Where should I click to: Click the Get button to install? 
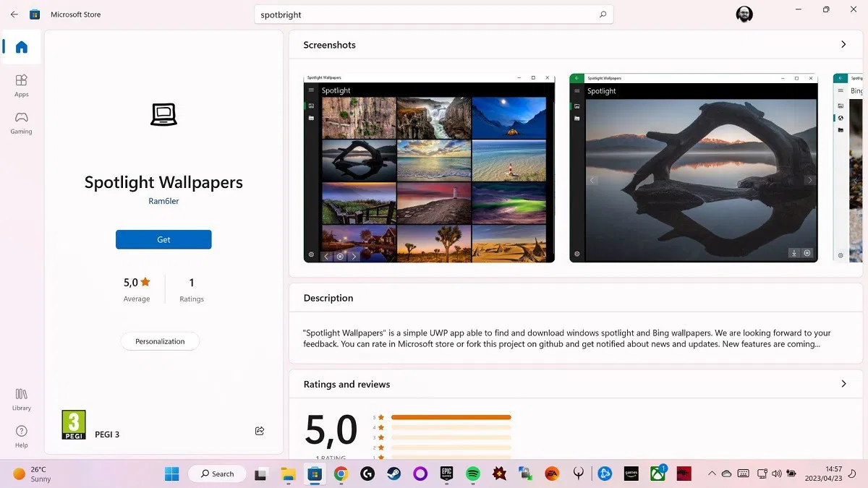(163, 239)
